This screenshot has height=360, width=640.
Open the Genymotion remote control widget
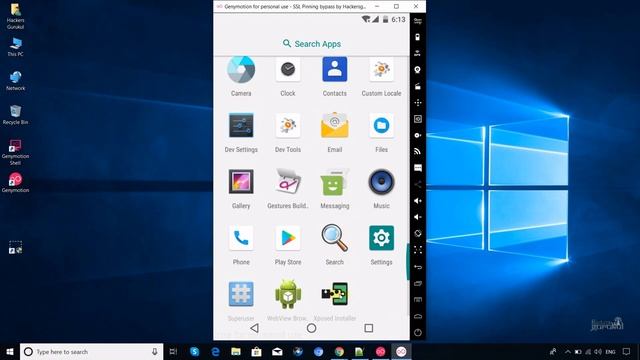[418, 102]
